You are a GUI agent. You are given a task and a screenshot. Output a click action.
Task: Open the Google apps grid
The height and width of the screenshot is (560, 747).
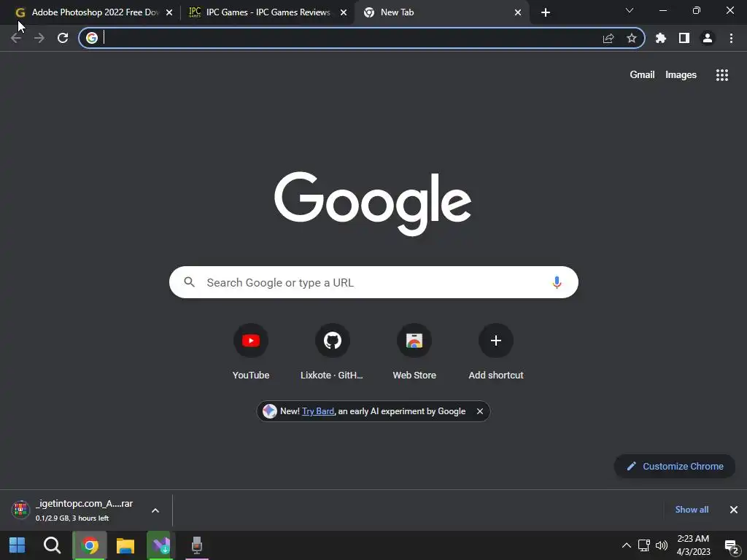[x=722, y=75]
